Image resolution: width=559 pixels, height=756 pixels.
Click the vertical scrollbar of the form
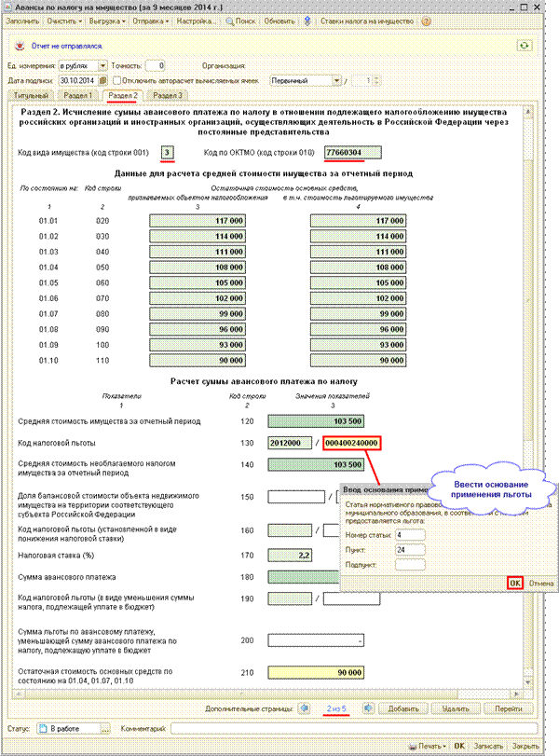pyautogui.click(x=528, y=396)
